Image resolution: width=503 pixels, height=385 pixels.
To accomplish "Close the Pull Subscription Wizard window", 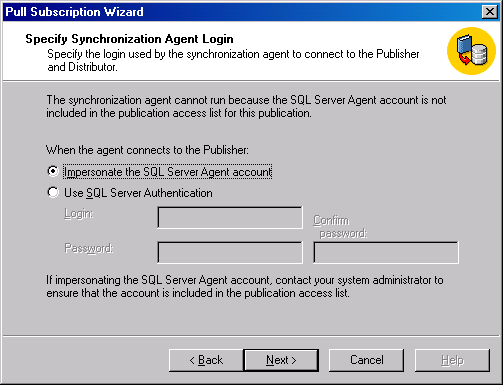I will coord(490,12).
